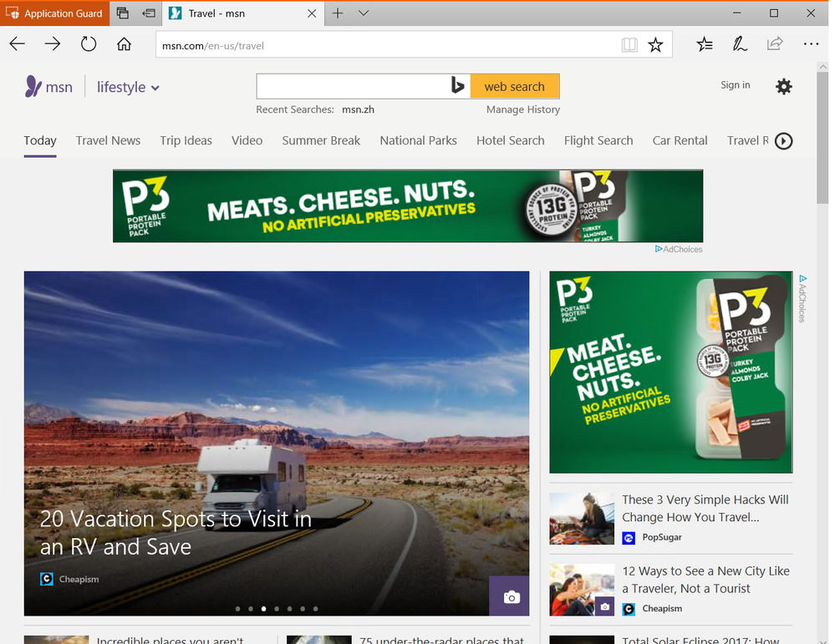
Task: Open Car Rental tab
Action: [x=680, y=140]
